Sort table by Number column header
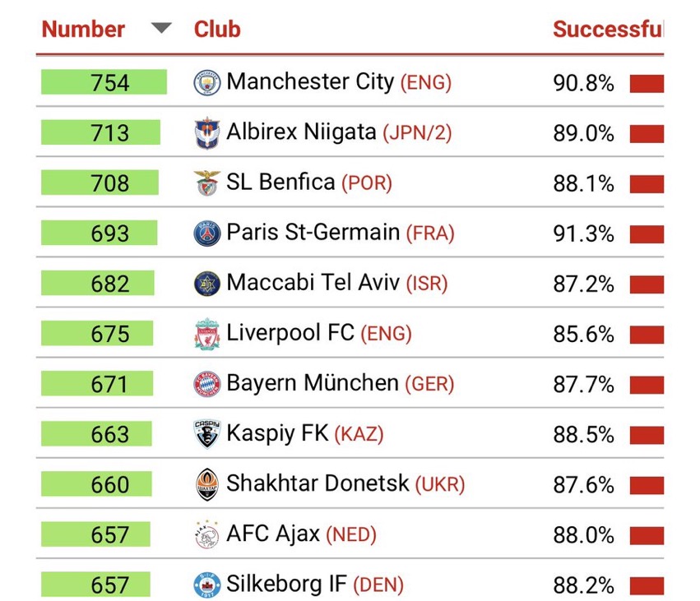 click(83, 30)
